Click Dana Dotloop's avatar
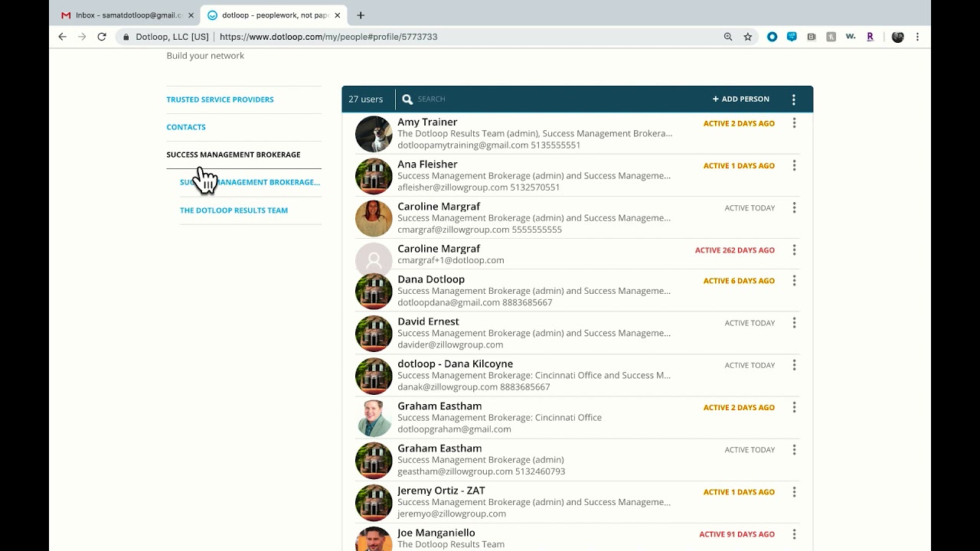This screenshot has height=551, width=980. point(374,291)
